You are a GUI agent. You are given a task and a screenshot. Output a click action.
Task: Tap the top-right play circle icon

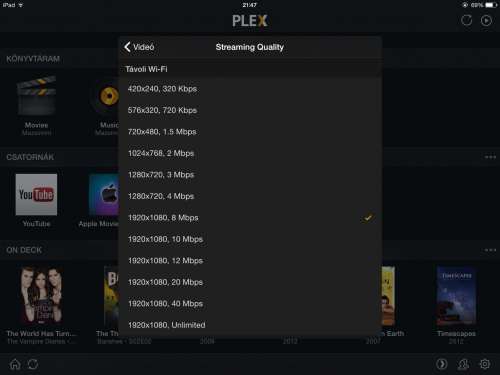point(486,21)
